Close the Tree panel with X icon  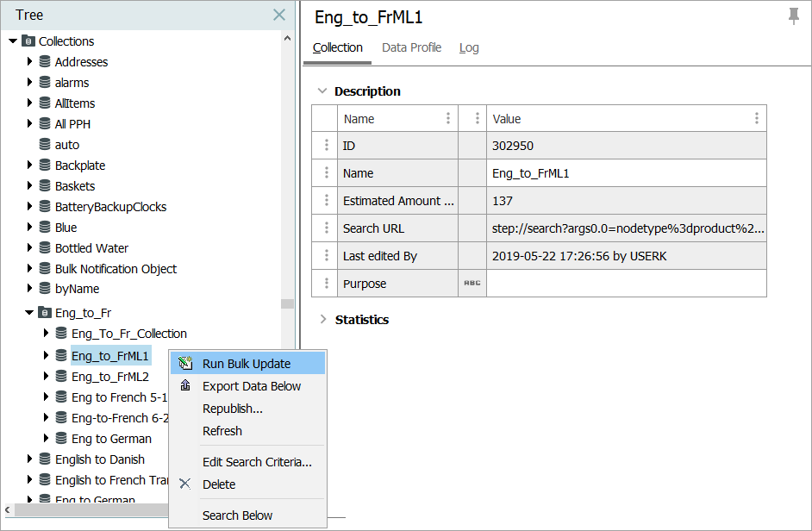(279, 15)
